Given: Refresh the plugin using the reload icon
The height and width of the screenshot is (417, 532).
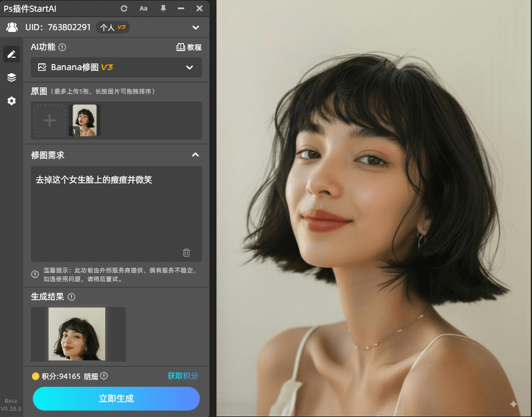Looking at the screenshot, I should pos(124,8).
